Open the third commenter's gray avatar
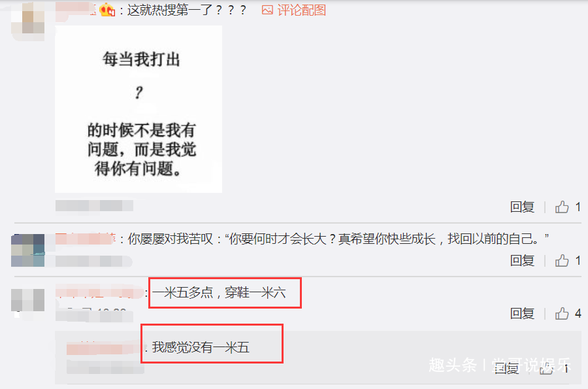Screen dimensions: 588x389 [x=27, y=300]
